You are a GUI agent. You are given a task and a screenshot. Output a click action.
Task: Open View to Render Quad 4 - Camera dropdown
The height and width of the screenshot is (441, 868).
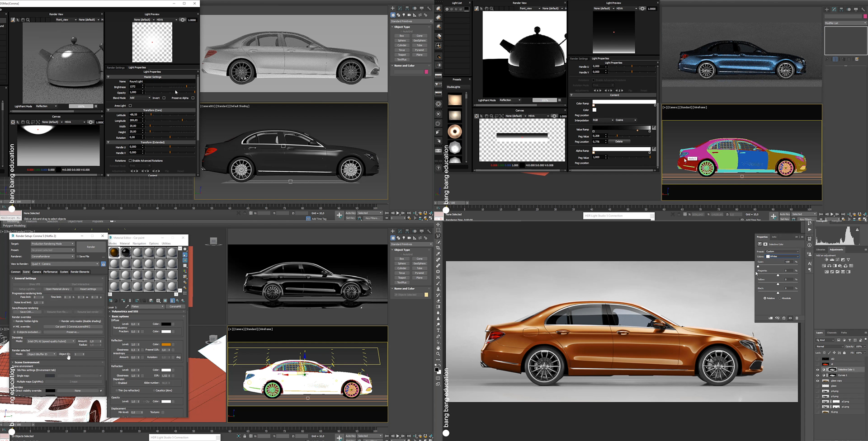(x=65, y=264)
